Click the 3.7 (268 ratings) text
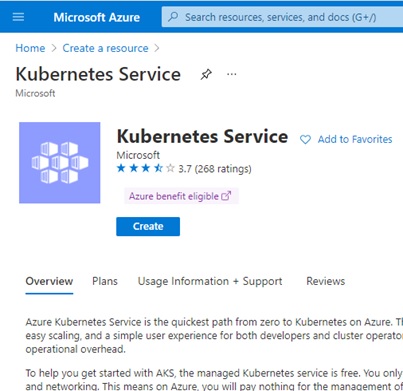403x391 pixels. 215,169
